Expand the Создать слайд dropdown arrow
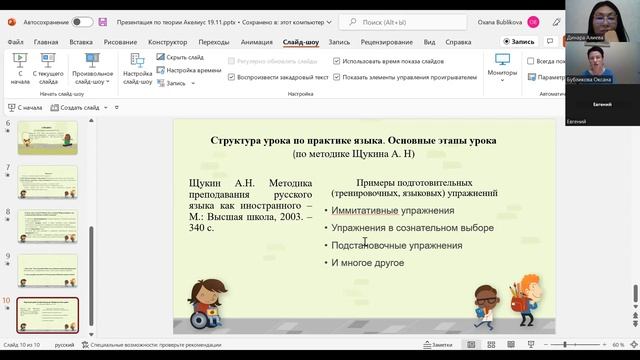 click(x=106, y=107)
